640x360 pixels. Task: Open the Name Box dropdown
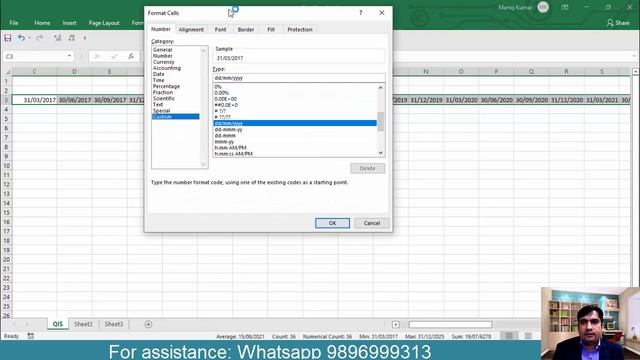[x=69, y=56]
